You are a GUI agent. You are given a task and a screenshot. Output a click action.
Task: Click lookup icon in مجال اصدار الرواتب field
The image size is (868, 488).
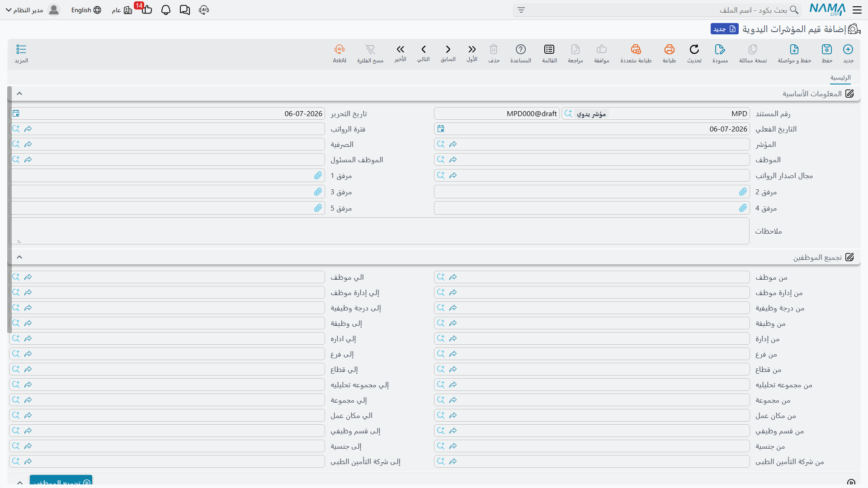coord(441,175)
